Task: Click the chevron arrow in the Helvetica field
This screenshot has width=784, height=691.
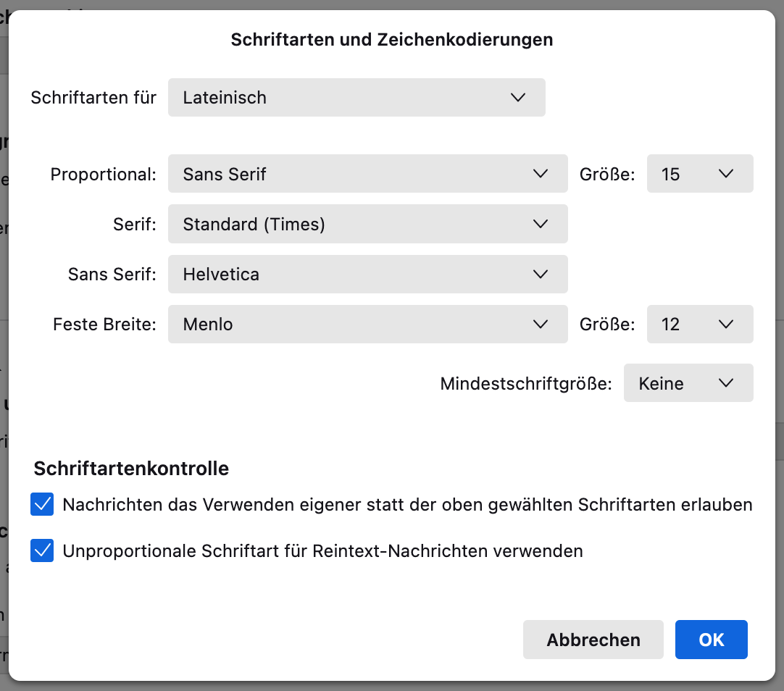Action: pyautogui.click(x=540, y=275)
